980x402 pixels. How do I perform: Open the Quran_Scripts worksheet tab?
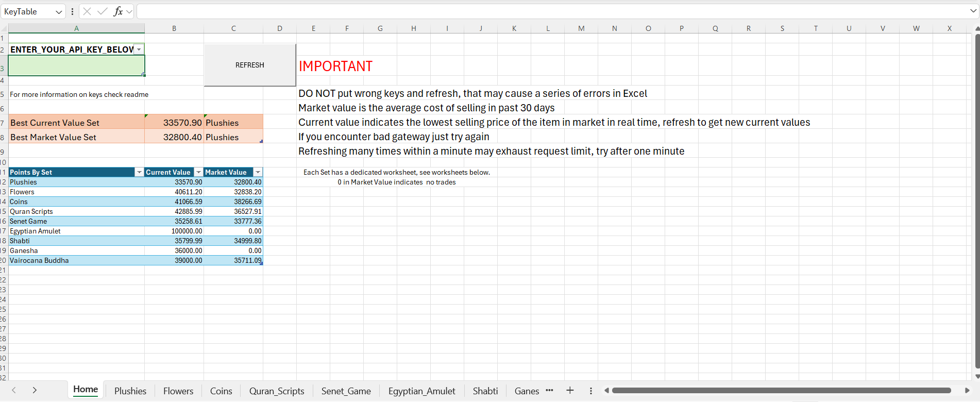(277, 391)
